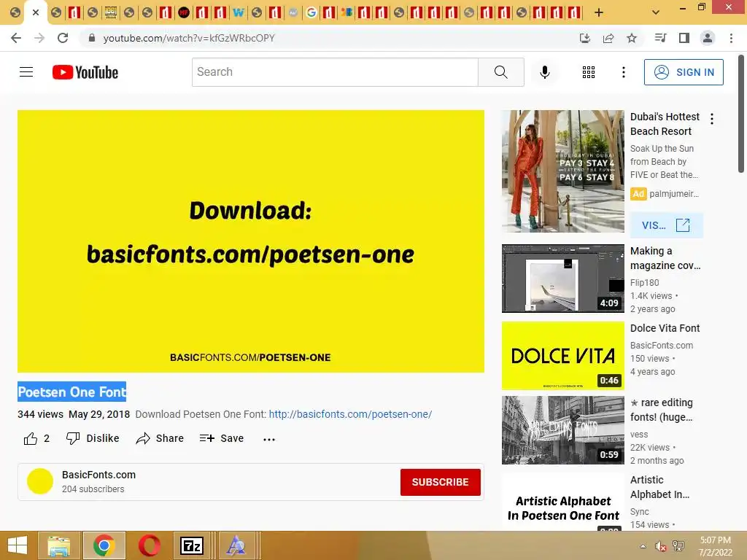
Task: Open Opera browser from taskbar
Action: click(149, 545)
